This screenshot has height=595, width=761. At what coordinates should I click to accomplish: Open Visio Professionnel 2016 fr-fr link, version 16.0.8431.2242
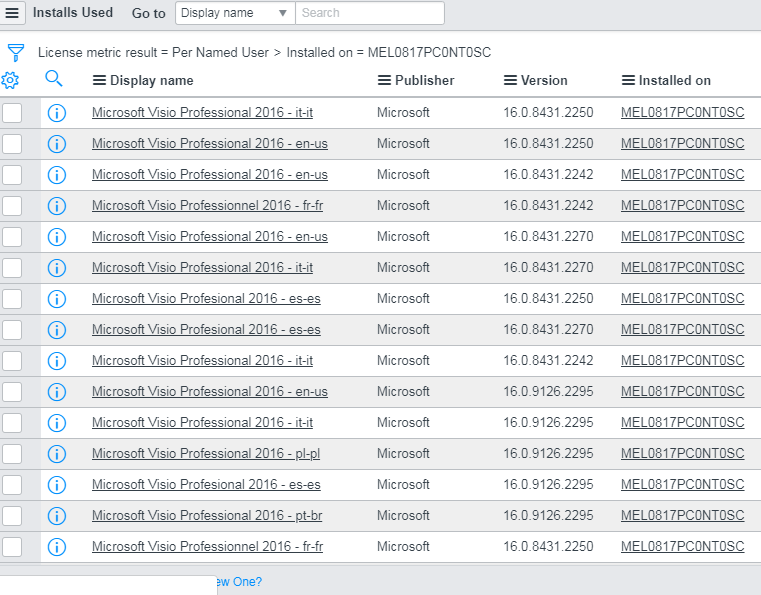[x=207, y=206]
